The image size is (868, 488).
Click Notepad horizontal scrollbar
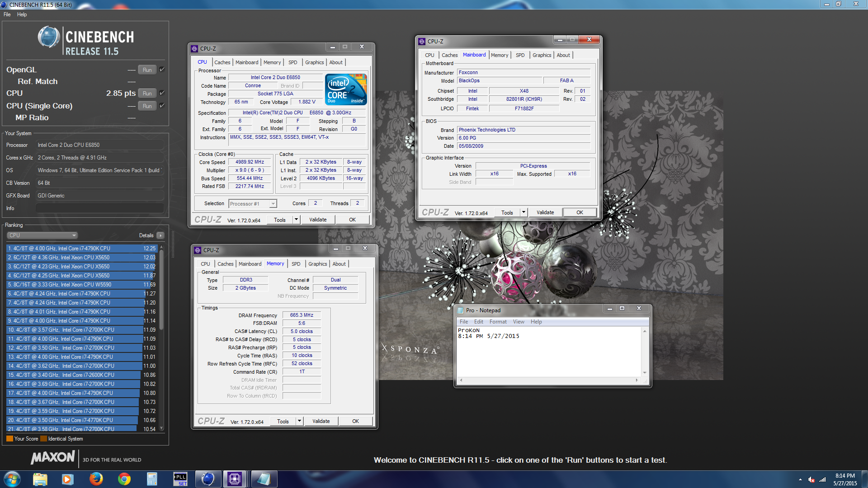point(549,380)
